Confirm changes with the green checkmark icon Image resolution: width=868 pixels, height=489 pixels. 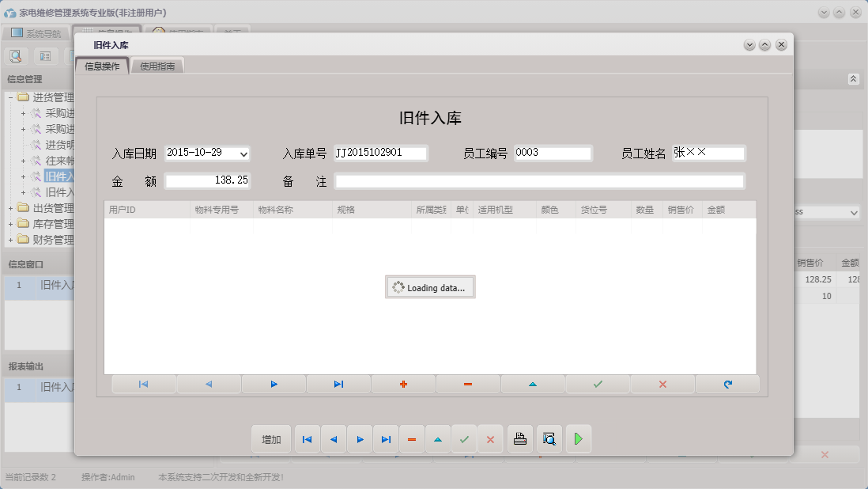[598, 384]
